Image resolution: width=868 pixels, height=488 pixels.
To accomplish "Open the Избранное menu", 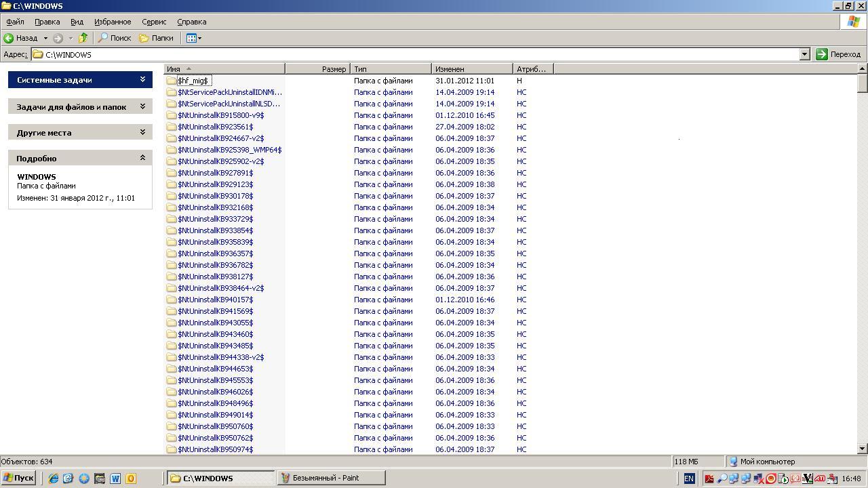I will (x=113, y=22).
